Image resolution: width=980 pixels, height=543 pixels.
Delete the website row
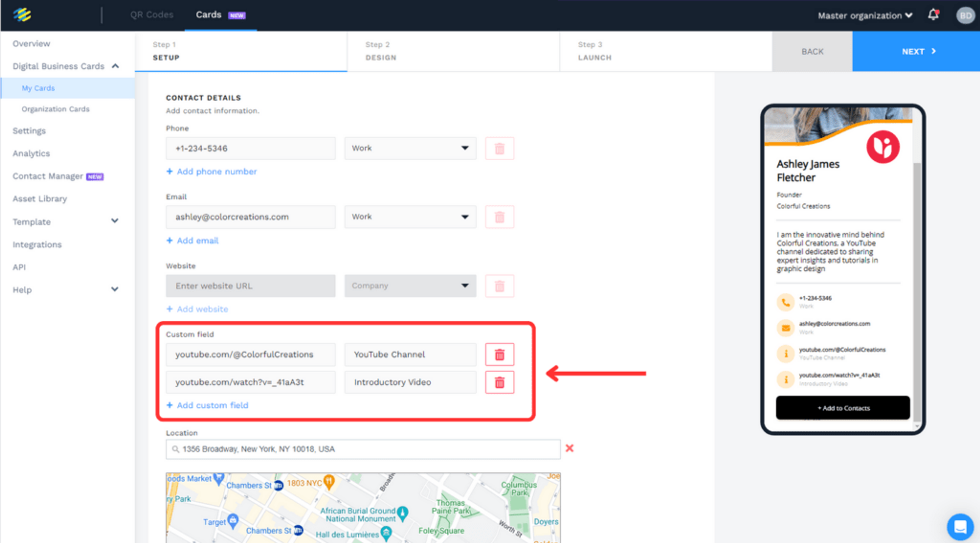[x=499, y=286]
